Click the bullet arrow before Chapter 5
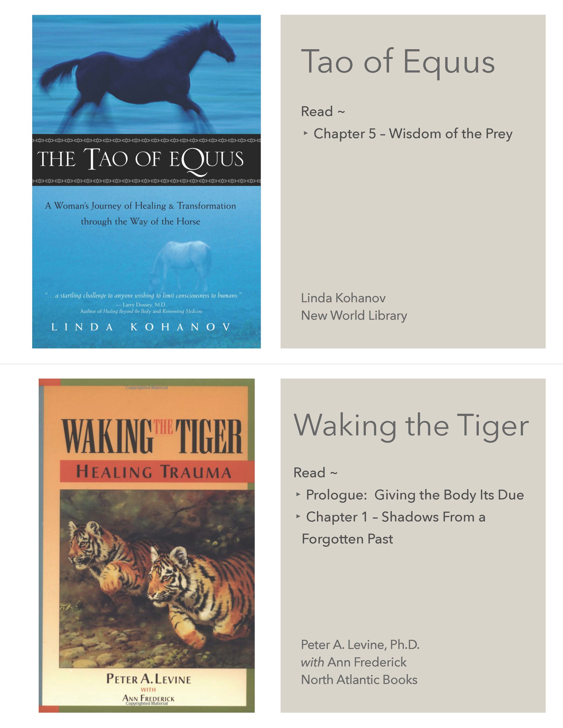 click(306, 133)
